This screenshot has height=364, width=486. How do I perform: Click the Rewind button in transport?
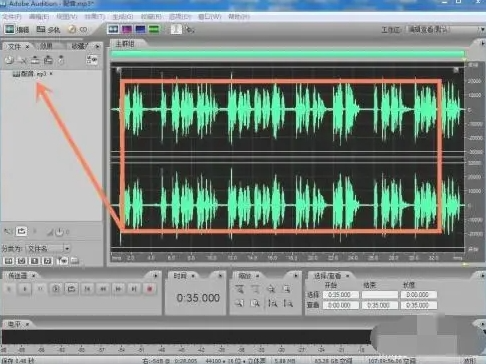pyautogui.click(x=103, y=289)
